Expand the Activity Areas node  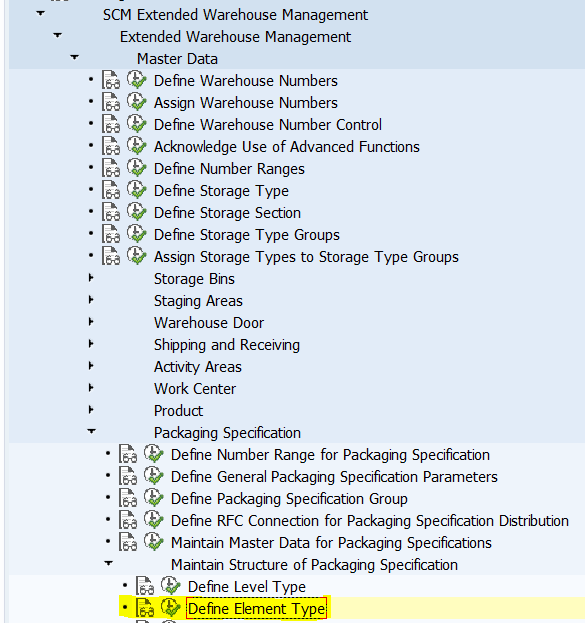click(x=91, y=366)
